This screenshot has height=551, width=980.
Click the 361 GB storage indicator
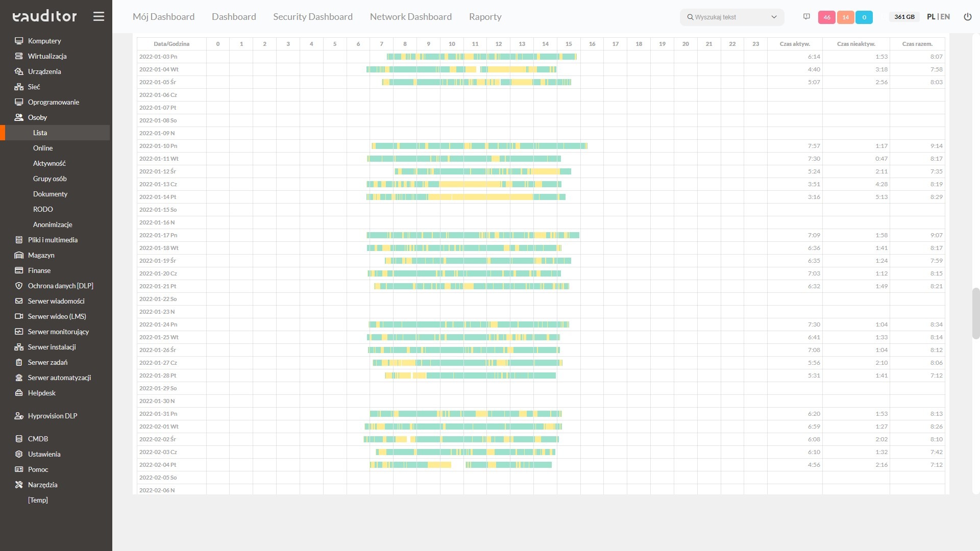904,17
